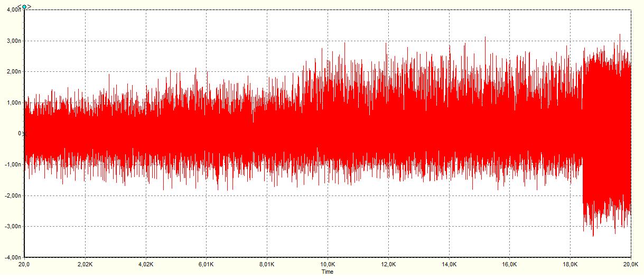Select the 4,00n Y-axis label
Viewport: 644px width, 279px height.
(x=12, y=10)
